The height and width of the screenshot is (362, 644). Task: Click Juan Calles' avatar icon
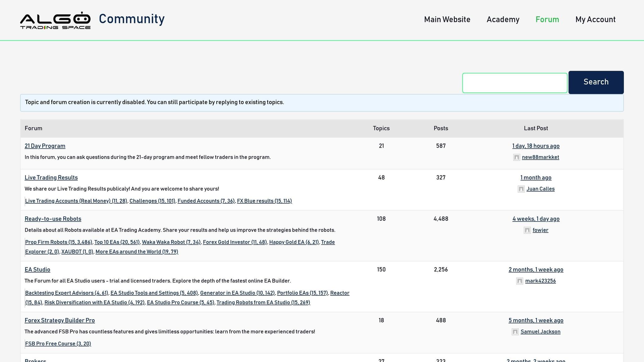pos(521,189)
